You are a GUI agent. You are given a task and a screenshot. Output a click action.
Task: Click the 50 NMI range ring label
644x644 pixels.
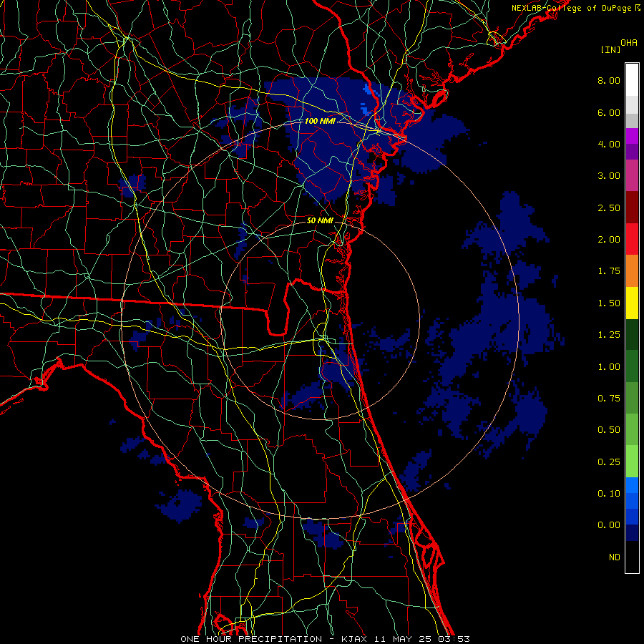tap(320, 220)
